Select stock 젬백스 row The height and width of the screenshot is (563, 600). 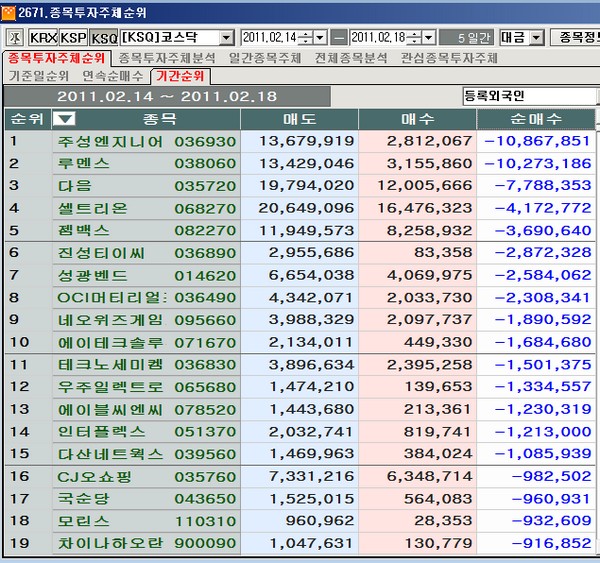point(300,230)
